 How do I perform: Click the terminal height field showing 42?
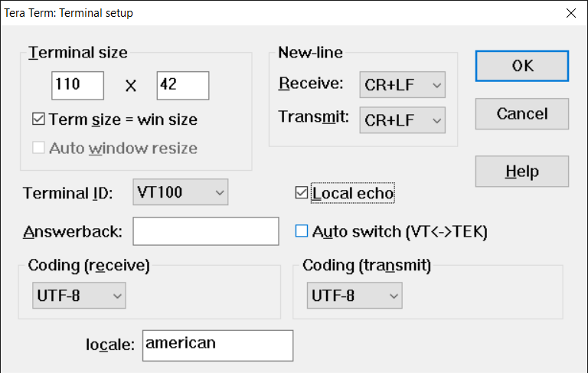(182, 85)
